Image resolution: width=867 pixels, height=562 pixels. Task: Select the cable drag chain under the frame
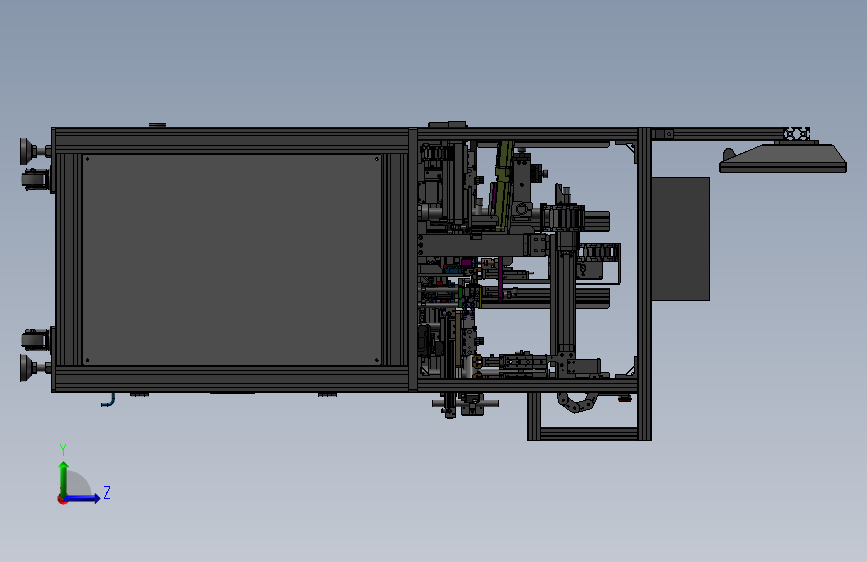[579, 403]
